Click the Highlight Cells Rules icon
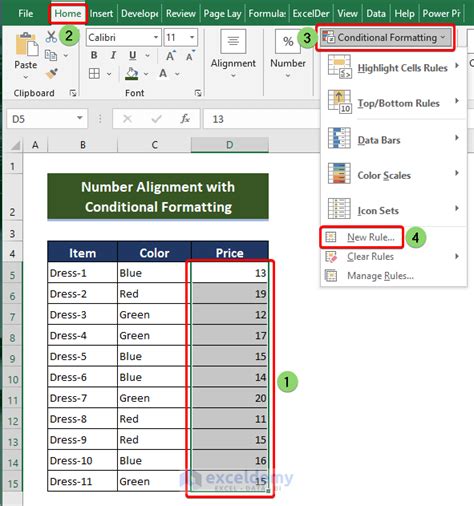This screenshot has height=506, width=474. (x=339, y=67)
